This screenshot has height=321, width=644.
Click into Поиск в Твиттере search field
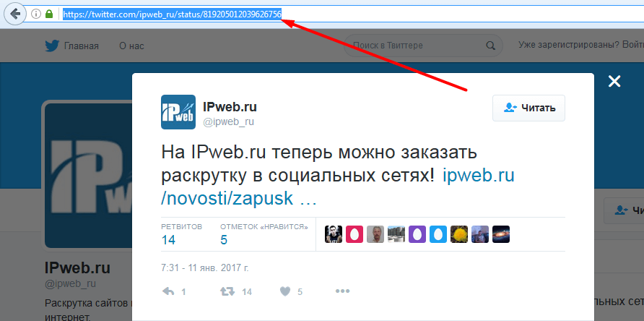(x=423, y=46)
